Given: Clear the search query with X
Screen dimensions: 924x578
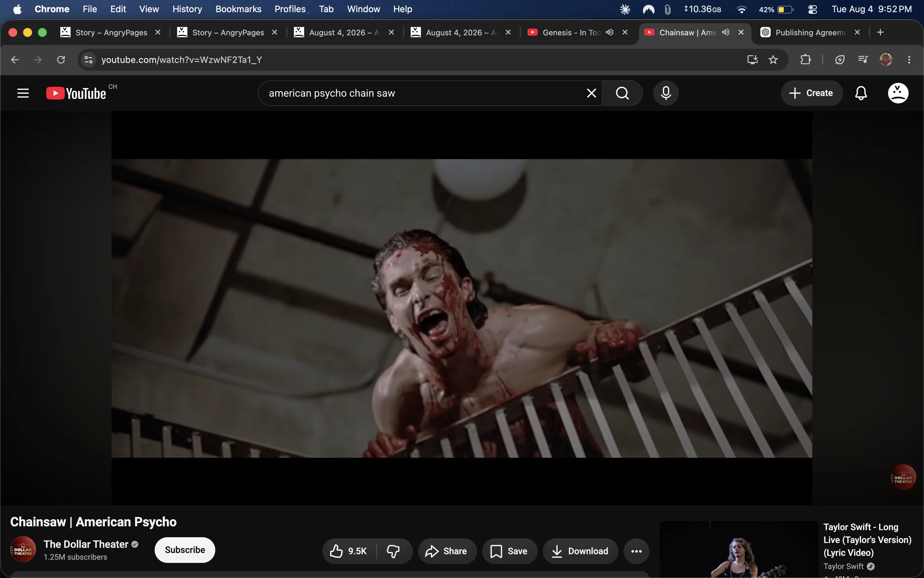Looking at the screenshot, I should (x=591, y=93).
